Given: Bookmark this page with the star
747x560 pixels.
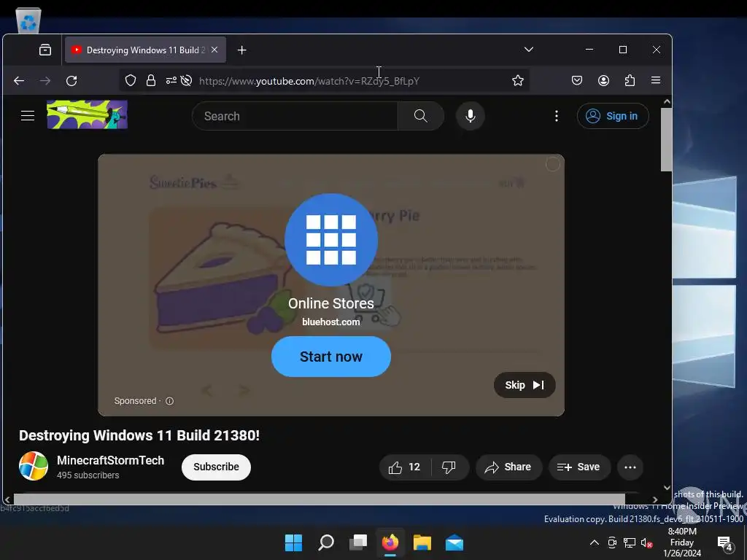Looking at the screenshot, I should click(x=518, y=80).
